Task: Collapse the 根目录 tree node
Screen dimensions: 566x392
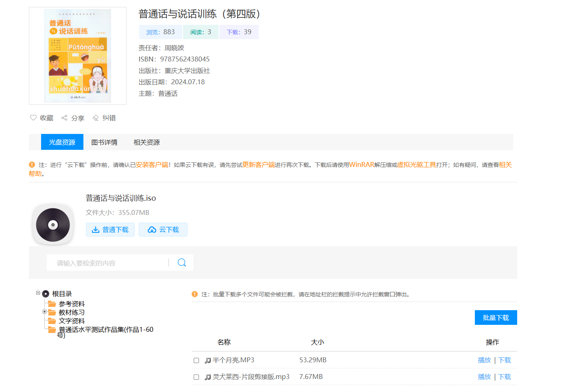Action: click(x=38, y=293)
